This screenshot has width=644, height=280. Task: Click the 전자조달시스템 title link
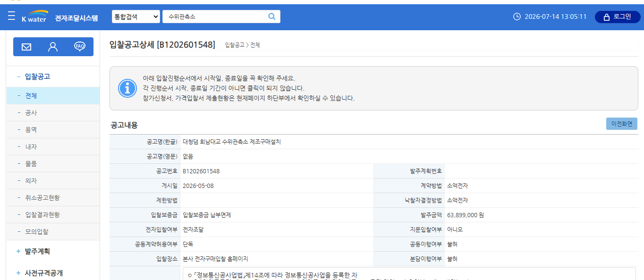(x=76, y=18)
